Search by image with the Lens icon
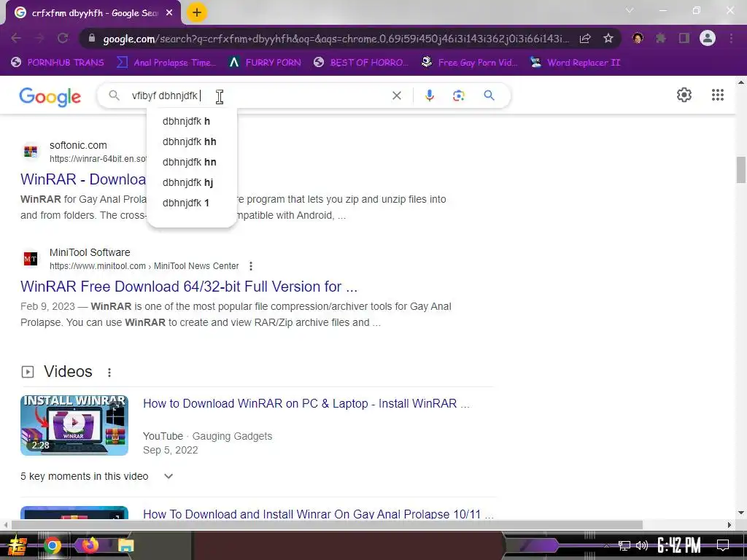The height and width of the screenshot is (560, 747). [458, 96]
